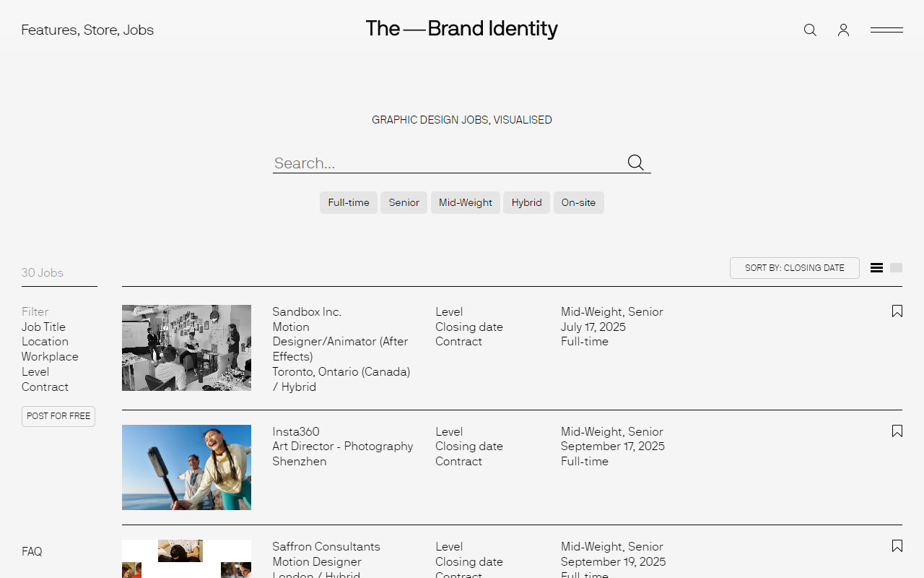Viewport: 924px width, 578px height.
Task: Toggle the Hybrid filter tag
Action: [x=526, y=202]
